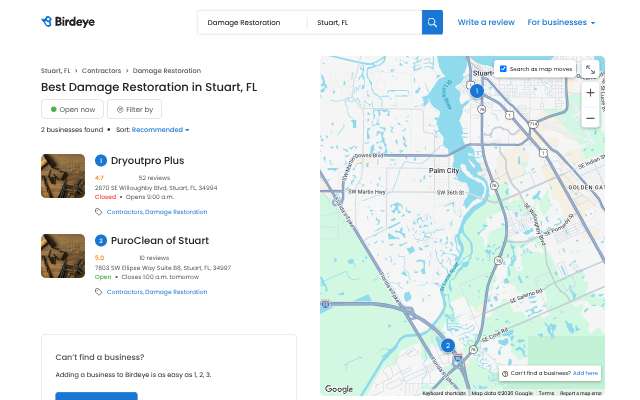Expand the For businesses menu

[x=561, y=22]
